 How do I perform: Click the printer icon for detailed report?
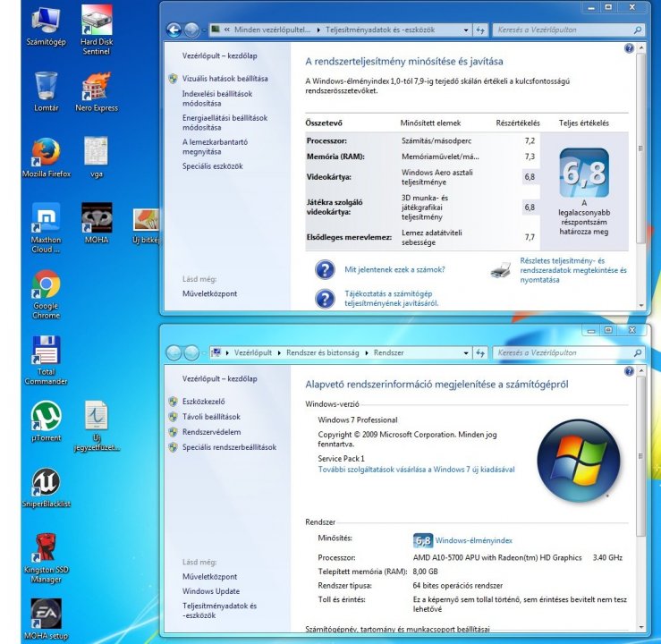(x=501, y=270)
